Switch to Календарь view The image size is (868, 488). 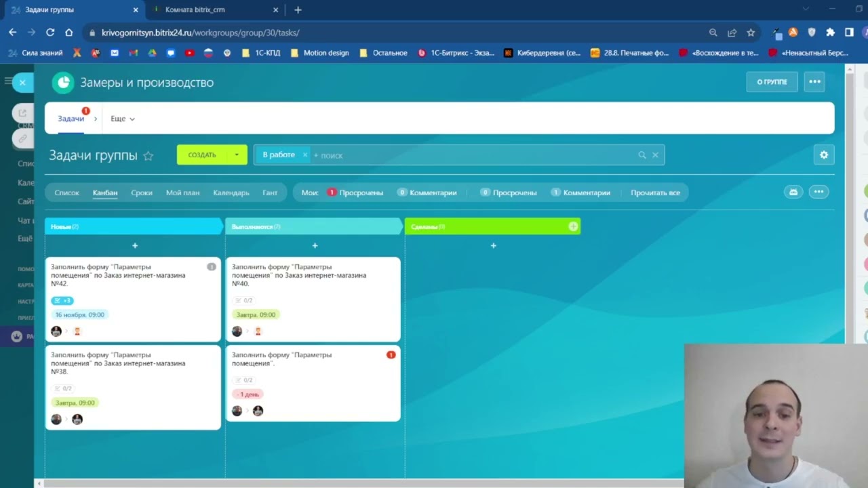pyautogui.click(x=231, y=192)
